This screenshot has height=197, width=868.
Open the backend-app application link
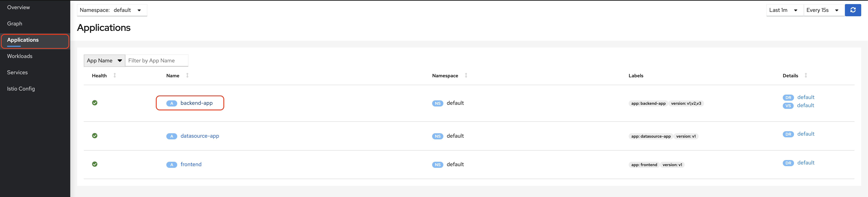(x=196, y=103)
